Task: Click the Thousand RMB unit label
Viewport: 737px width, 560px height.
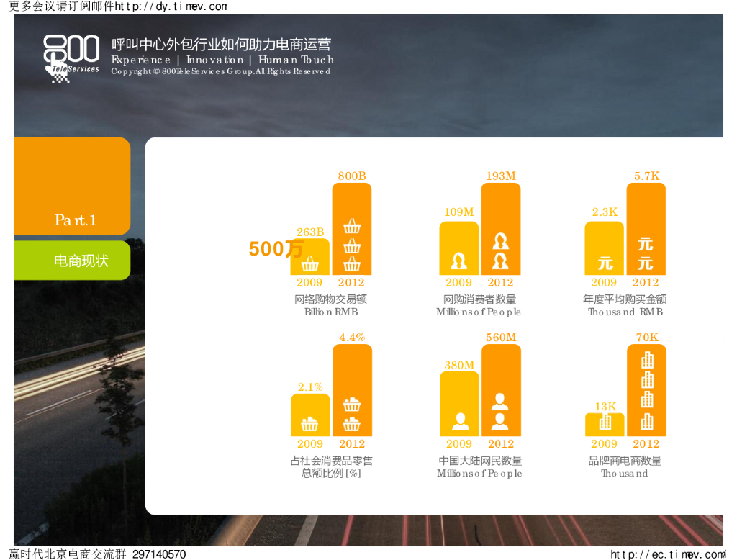Action: point(625,312)
